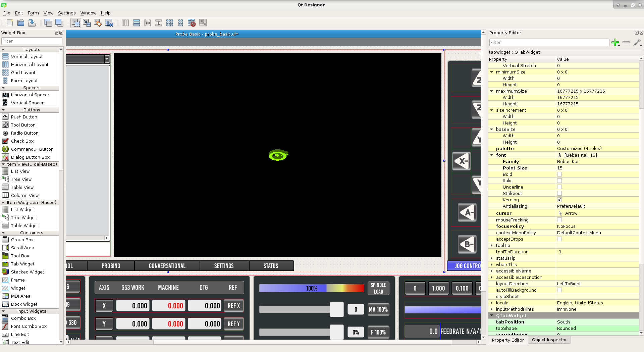Click the lower feed override slider handle

pos(336,332)
